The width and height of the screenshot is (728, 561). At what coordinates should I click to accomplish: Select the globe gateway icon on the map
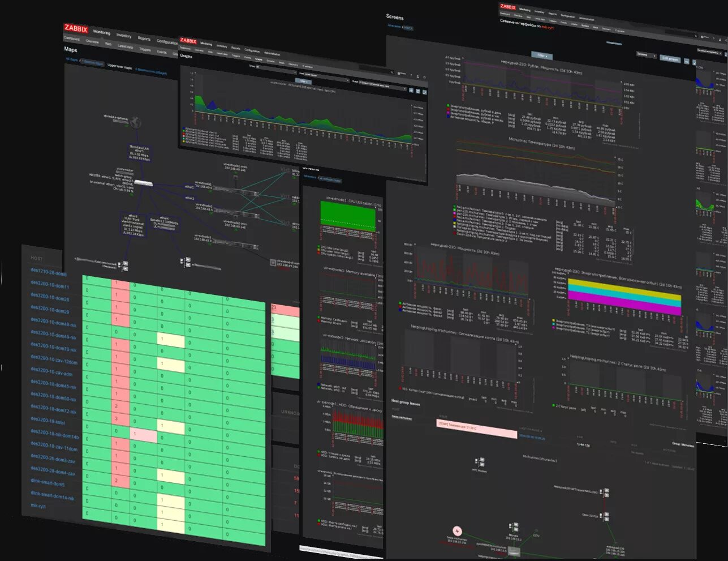coord(135,122)
